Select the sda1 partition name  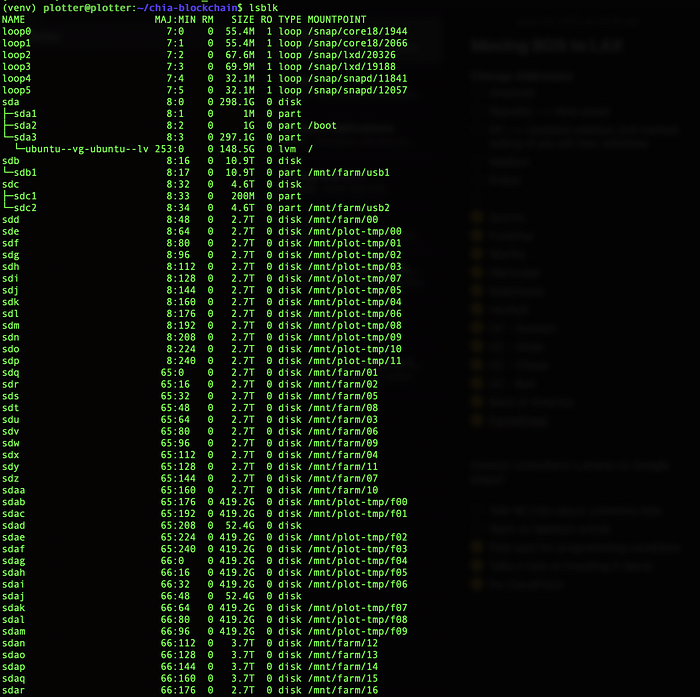[25, 113]
